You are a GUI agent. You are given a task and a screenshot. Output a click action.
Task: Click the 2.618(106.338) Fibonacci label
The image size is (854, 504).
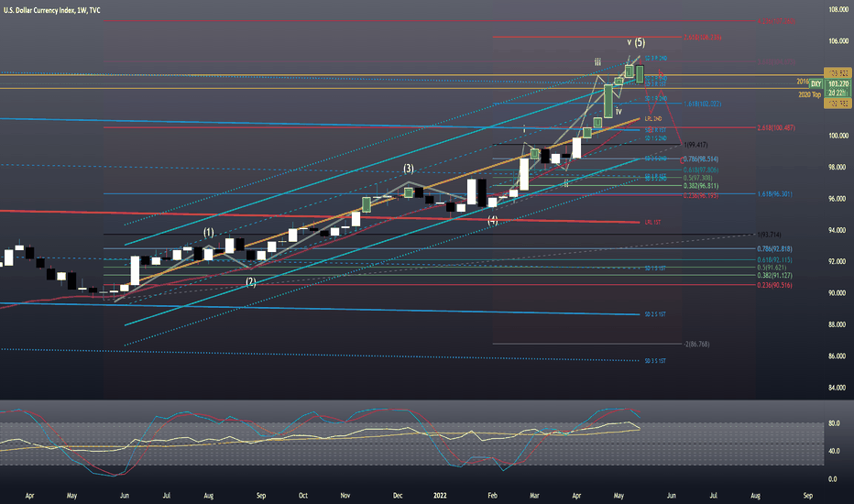tap(703, 38)
